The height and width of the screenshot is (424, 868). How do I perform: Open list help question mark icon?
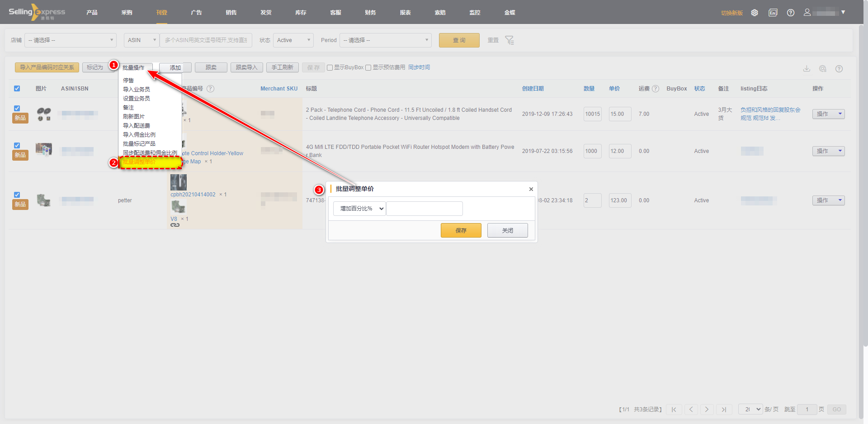pos(839,69)
